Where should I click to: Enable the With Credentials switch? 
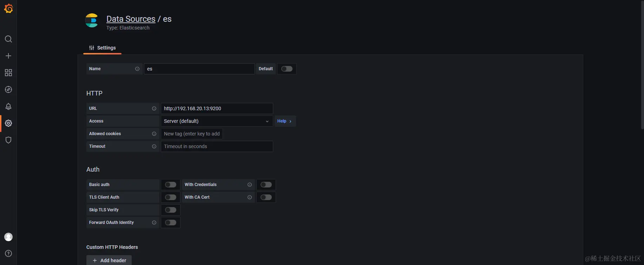(266, 185)
